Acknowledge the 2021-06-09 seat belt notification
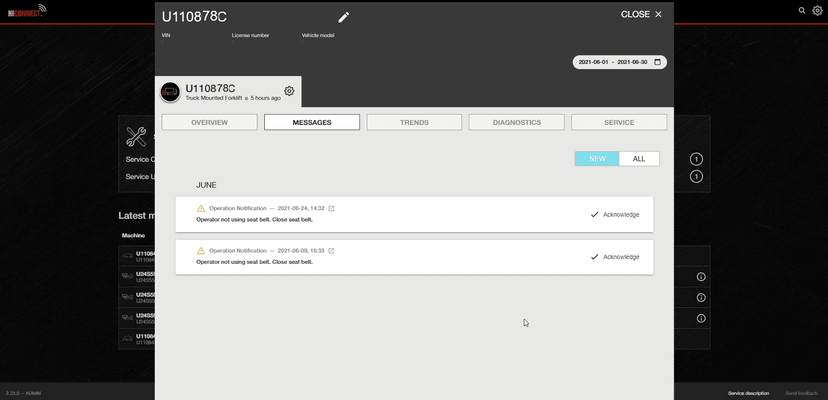Image resolution: width=828 pixels, height=400 pixels. point(614,256)
